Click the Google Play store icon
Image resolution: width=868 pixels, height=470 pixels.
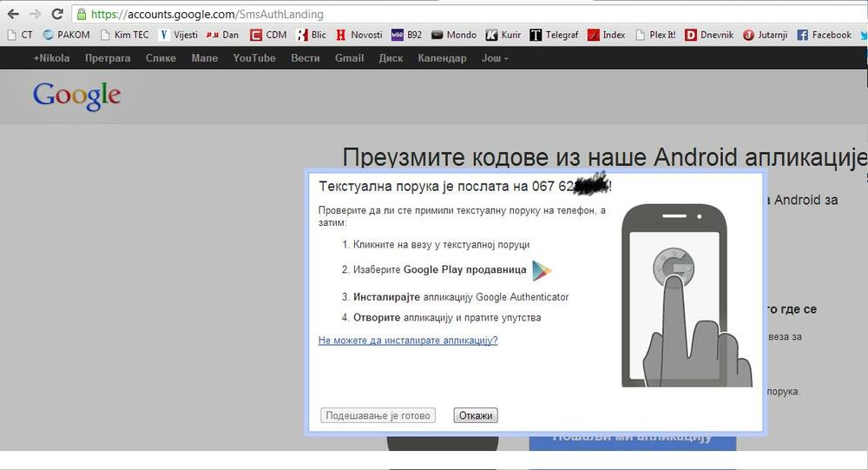pos(542,270)
